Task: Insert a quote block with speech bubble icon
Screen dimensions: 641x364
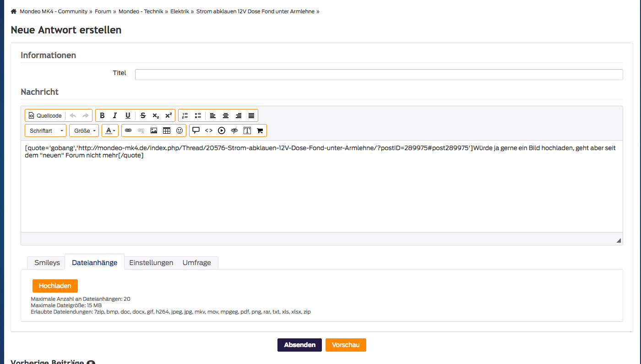Action: 196,130
